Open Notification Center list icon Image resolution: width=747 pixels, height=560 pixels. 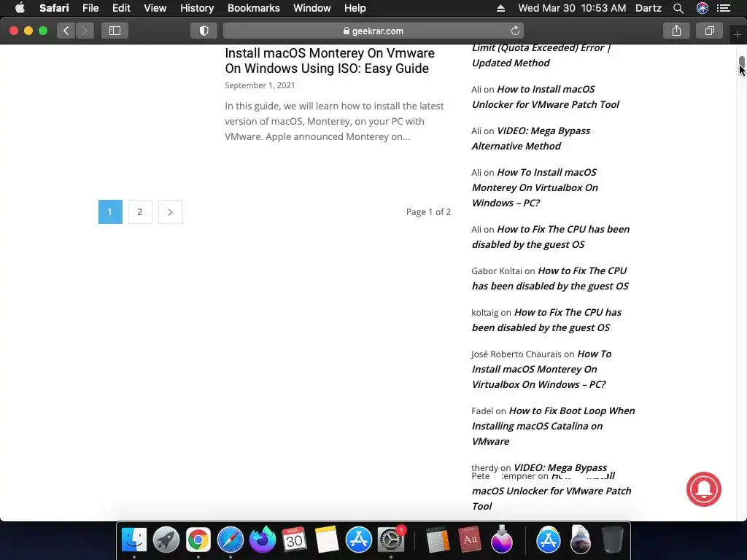724,8
